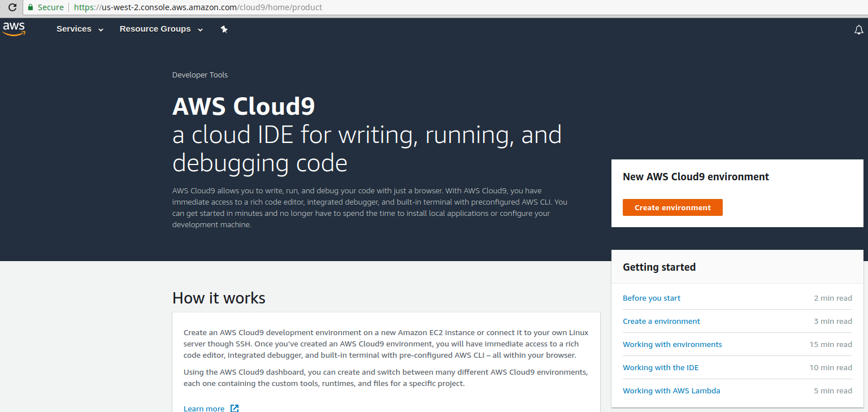
Task: Reload the page with the browser refresh icon
Action: [x=12, y=8]
